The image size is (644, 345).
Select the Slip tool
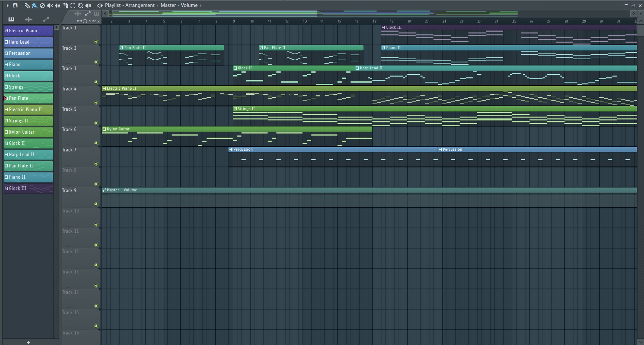(x=57, y=5)
